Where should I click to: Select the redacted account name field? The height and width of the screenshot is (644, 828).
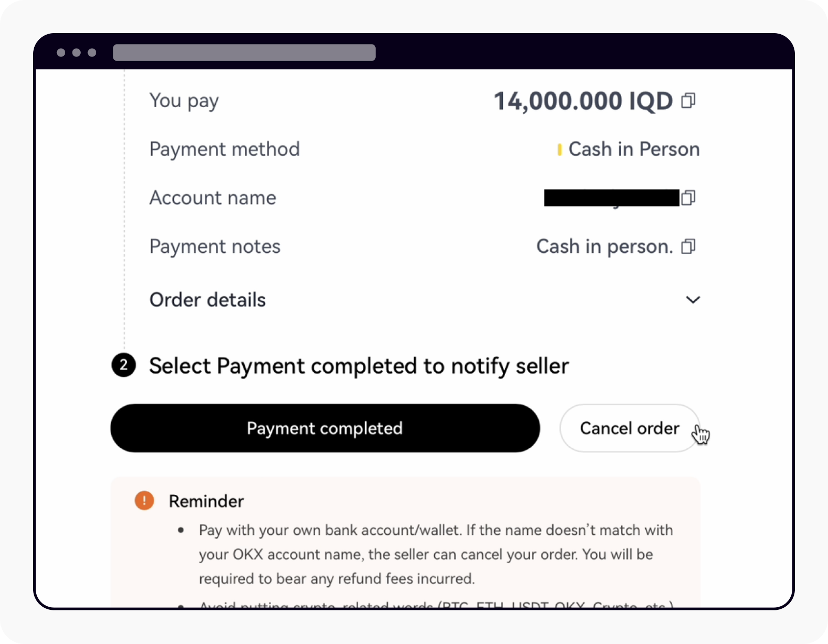(611, 197)
